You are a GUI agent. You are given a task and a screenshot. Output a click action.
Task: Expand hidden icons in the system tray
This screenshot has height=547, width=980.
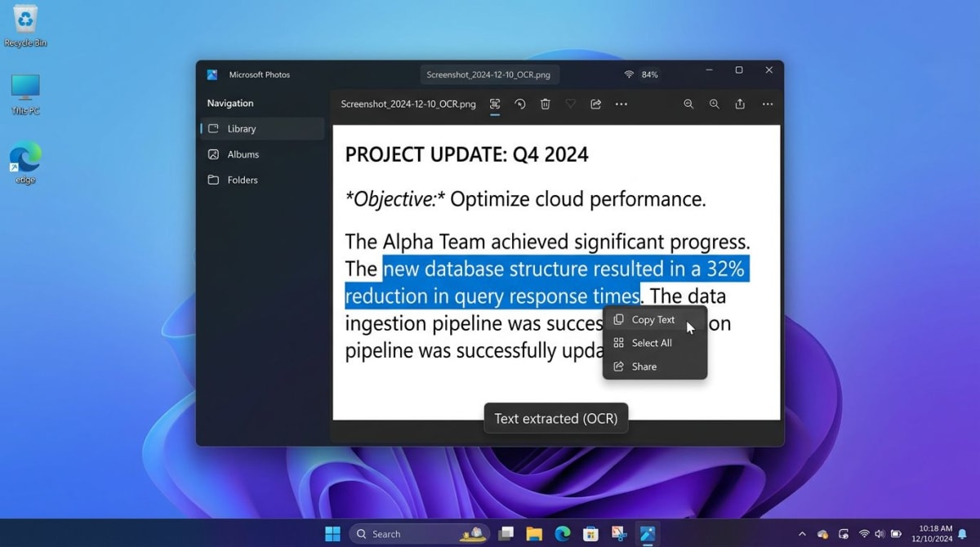tap(801, 533)
